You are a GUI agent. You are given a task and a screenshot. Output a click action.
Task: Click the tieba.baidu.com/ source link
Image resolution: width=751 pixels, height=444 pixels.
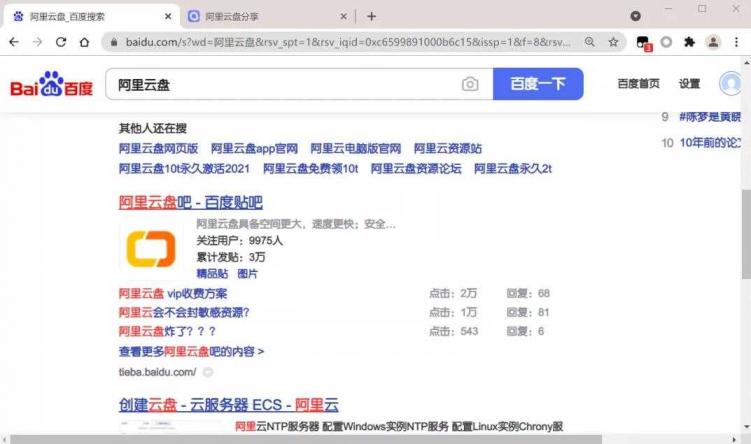tap(158, 372)
